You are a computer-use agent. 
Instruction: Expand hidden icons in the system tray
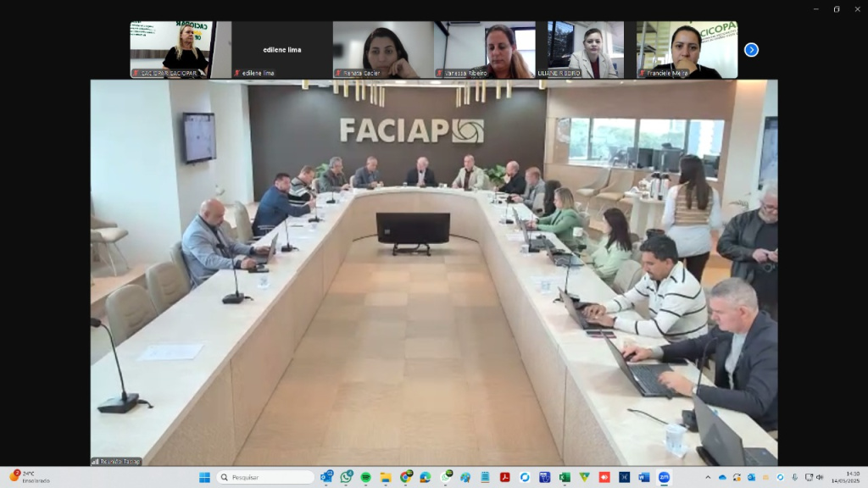709,476
